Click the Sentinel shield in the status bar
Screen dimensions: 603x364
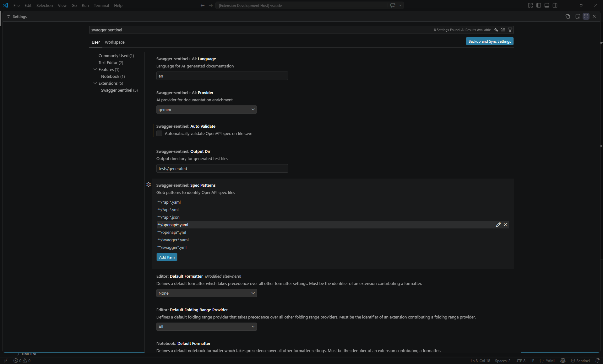pyautogui.click(x=581, y=361)
